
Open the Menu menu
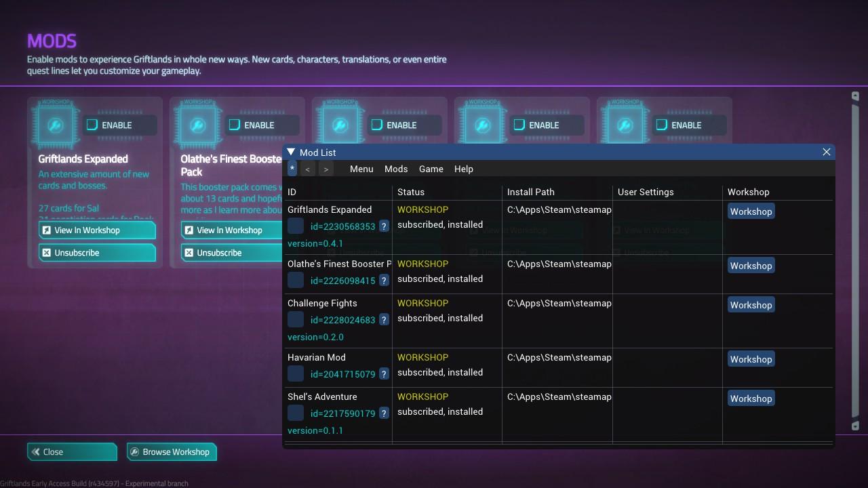(x=361, y=169)
